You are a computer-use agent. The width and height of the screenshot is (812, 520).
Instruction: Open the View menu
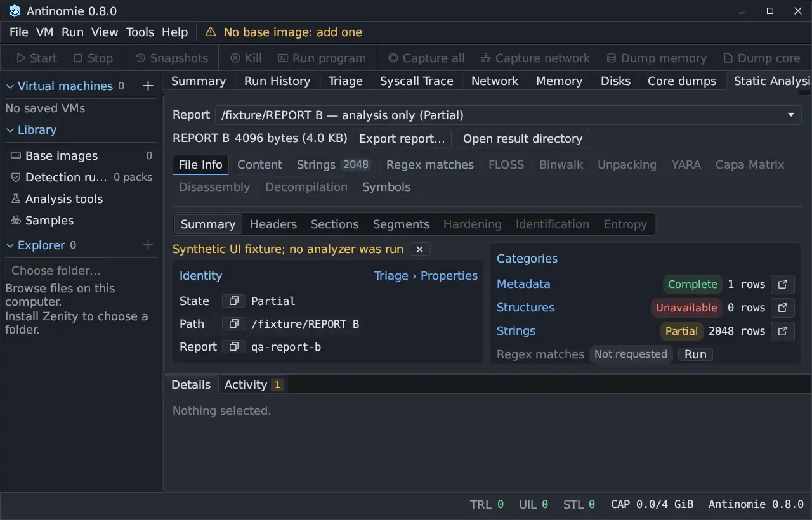click(105, 32)
